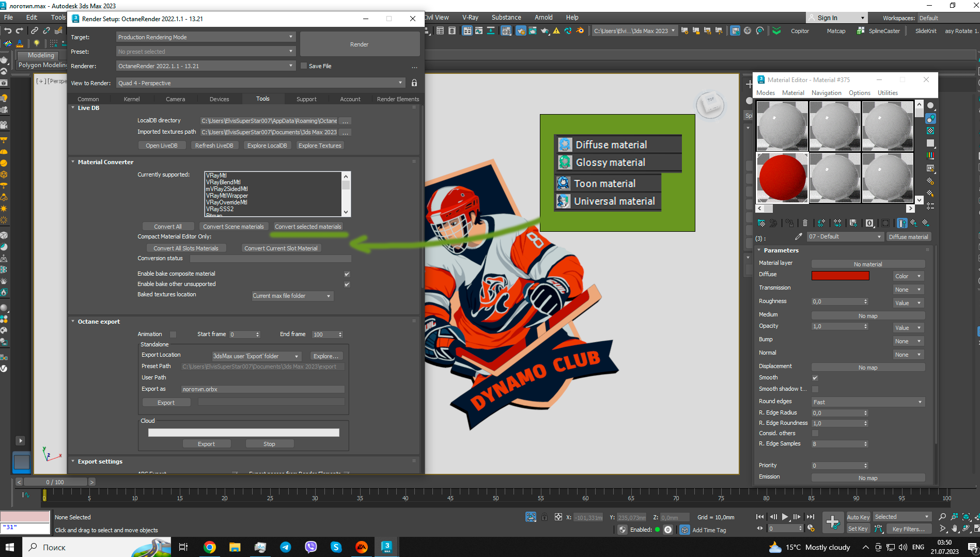
Task: Click Convert Current Slot Material button
Action: pos(281,248)
